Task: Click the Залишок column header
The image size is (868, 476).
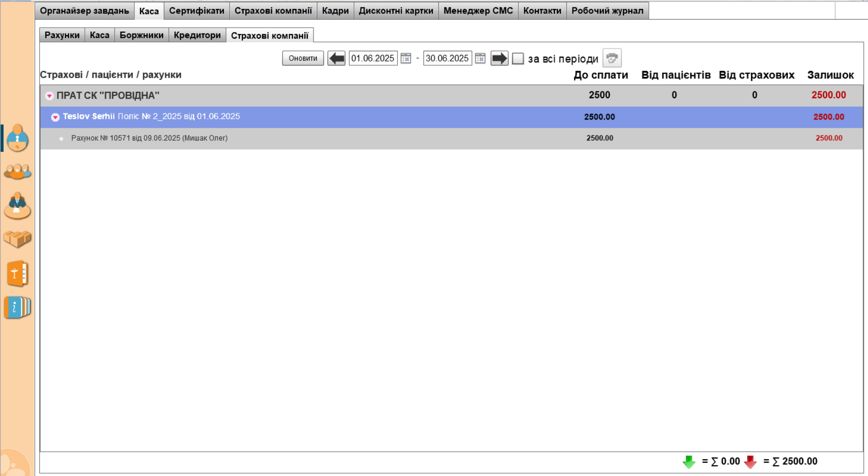Action: coord(830,75)
